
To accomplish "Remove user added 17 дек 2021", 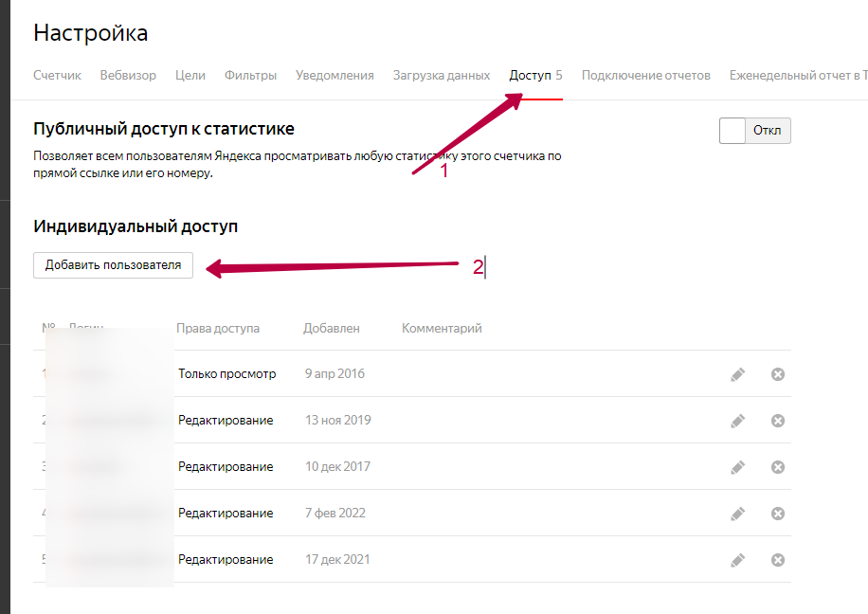I will coord(778,560).
